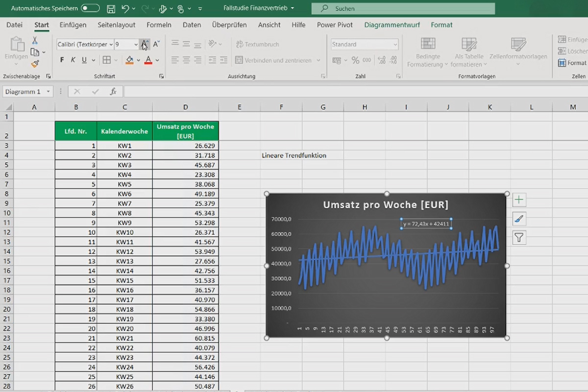Image resolution: width=588 pixels, height=392 pixels.
Task: Click the borders icon
Action: [107, 60]
